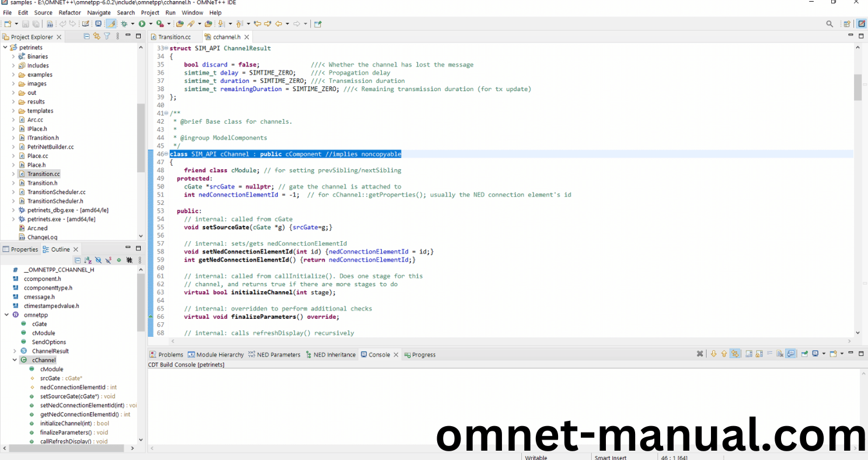This screenshot has width=868, height=460.
Task: Click the filter funnel icon in Project Explorer
Action: point(107,36)
